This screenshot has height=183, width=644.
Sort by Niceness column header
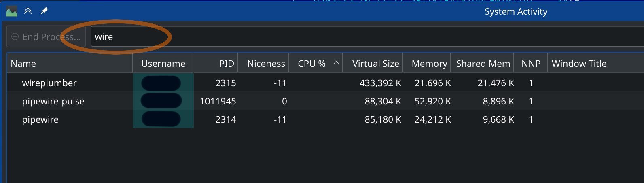pos(263,64)
